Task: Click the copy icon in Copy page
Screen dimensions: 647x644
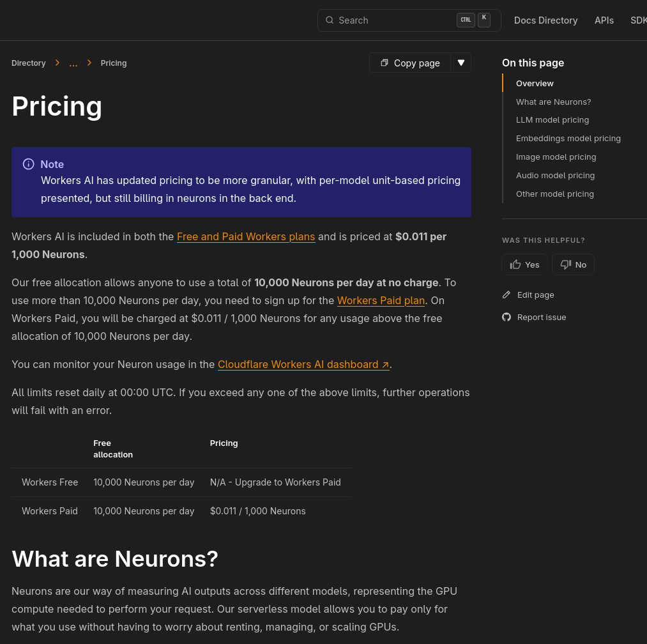Action: [x=384, y=63]
